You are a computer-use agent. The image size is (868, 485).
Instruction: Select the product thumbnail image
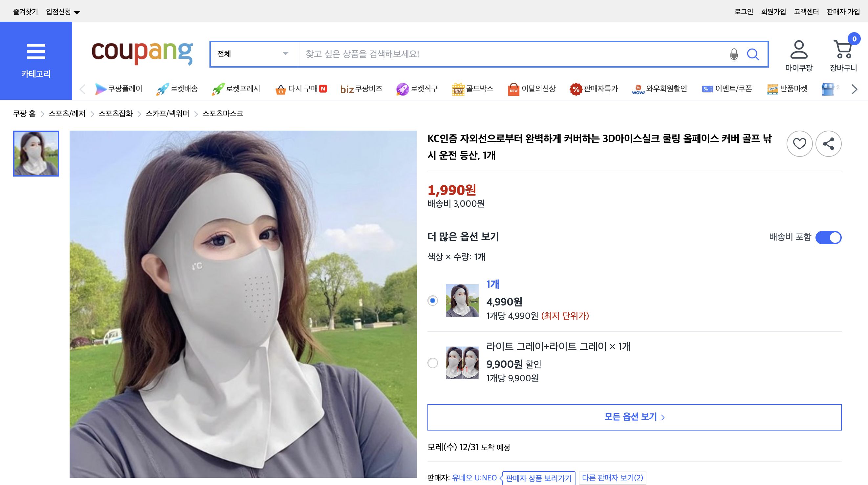pyautogui.click(x=36, y=154)
